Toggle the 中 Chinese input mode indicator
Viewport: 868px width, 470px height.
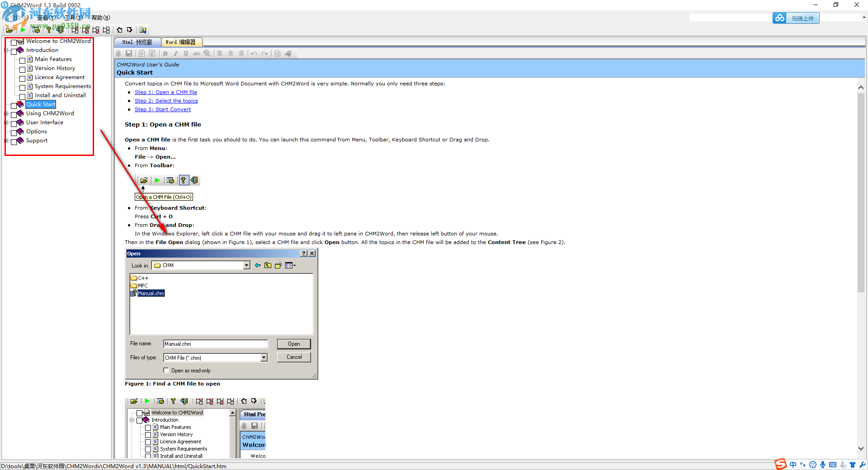793,465
